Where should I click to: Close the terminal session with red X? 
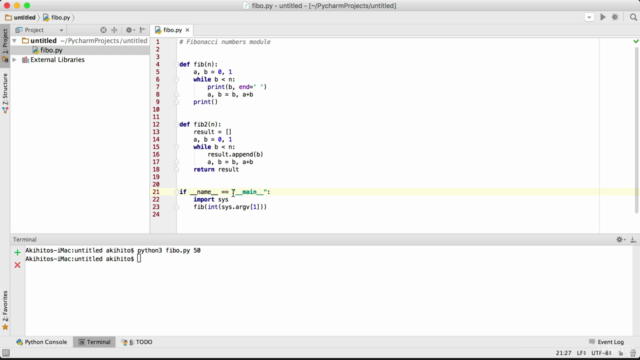pos(17,265)
